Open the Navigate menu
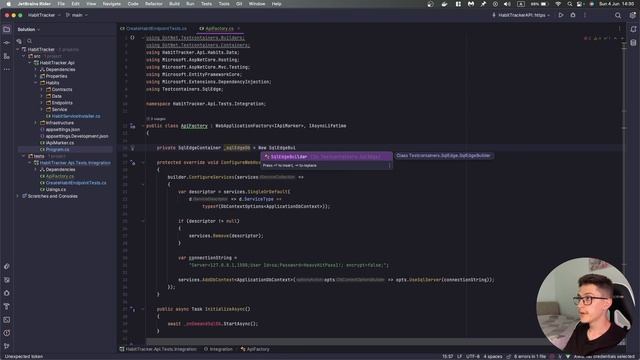 point(111,4)
